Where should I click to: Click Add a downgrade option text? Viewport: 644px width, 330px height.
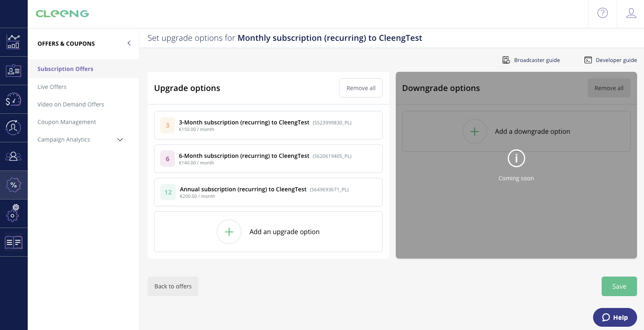(x=532, y=131)
